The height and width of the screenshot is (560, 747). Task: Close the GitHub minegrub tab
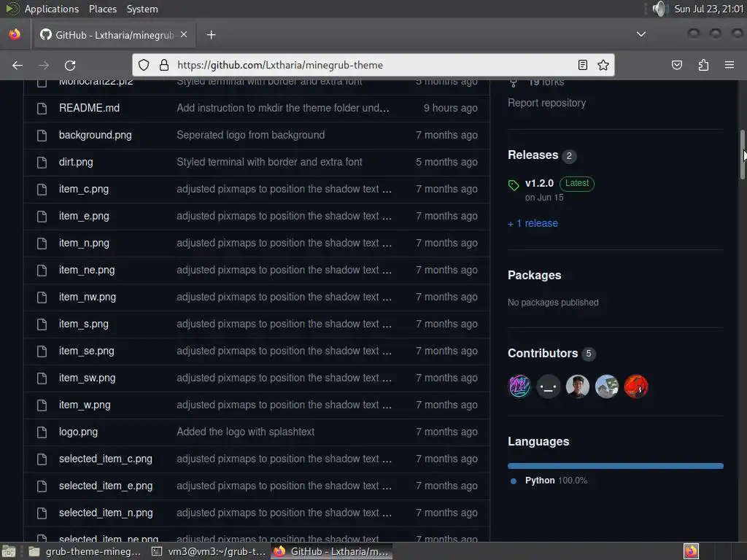tap(184, 35)
